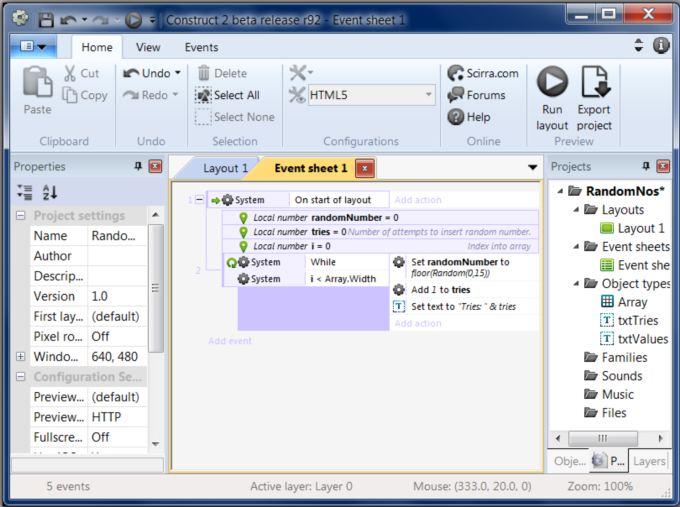Click the Cut scissors button
Screen dimensions: 680x507
tap(82, 73)
